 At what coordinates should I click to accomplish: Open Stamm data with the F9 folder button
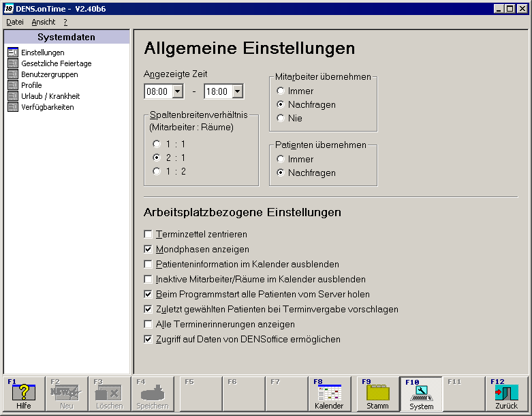pyautogui.click(x=377, y=394)
